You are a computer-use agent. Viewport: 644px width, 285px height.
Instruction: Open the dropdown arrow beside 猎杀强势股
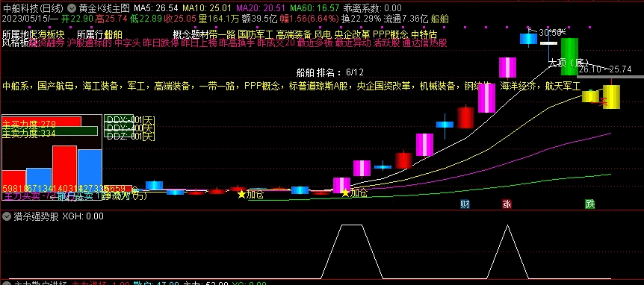point(7,216)
